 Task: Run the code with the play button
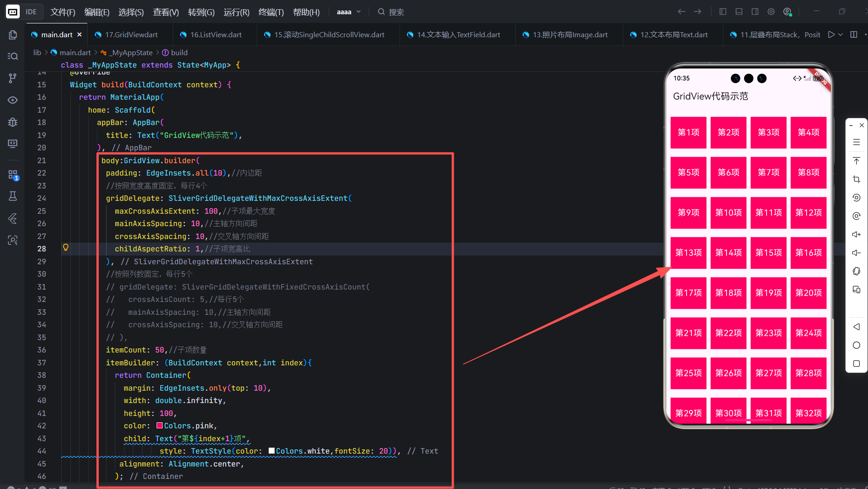point(831,34)
